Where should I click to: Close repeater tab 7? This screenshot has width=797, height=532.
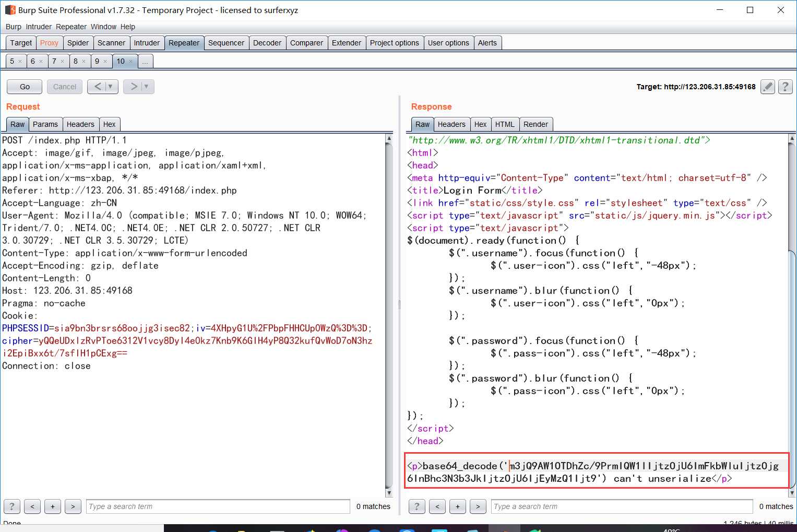62,62
